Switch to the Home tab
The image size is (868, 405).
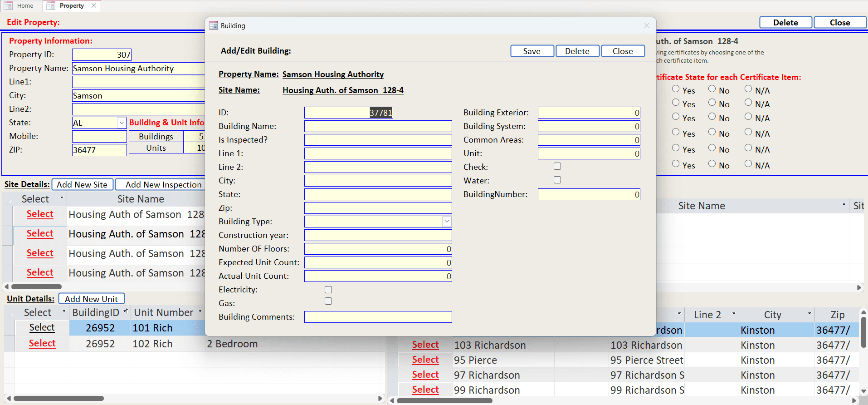25,6
